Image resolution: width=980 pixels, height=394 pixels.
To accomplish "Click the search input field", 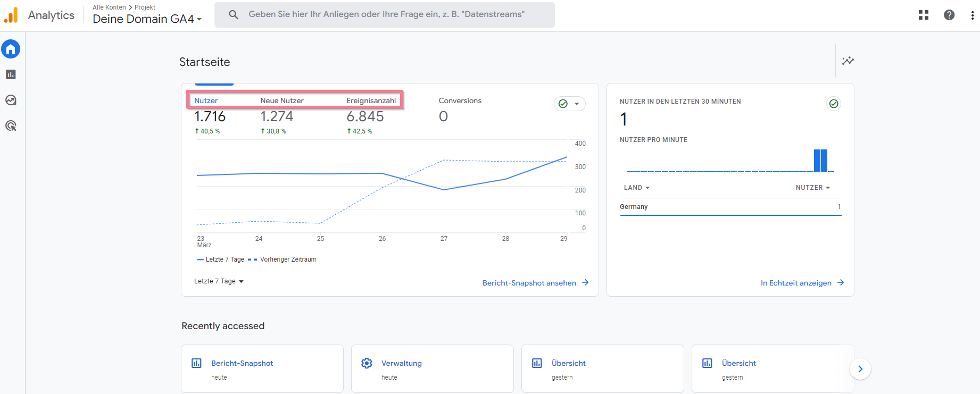I will pos(386,14).
